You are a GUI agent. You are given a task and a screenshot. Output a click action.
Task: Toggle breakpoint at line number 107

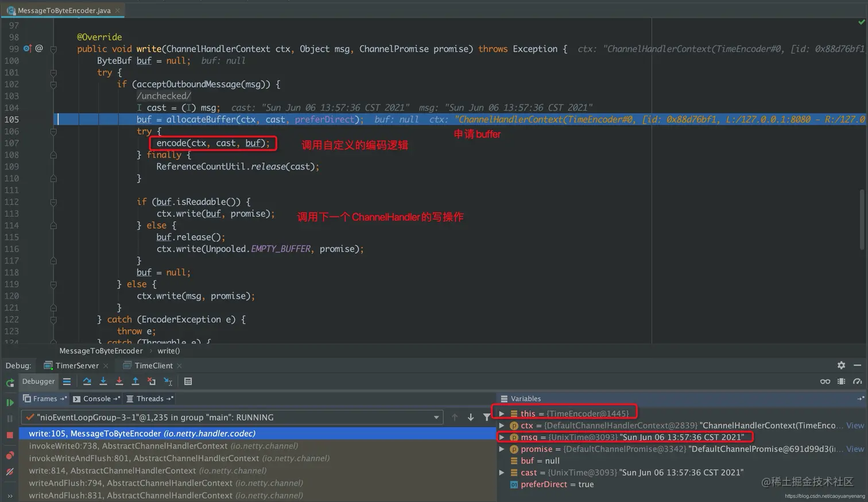(13, 143)
